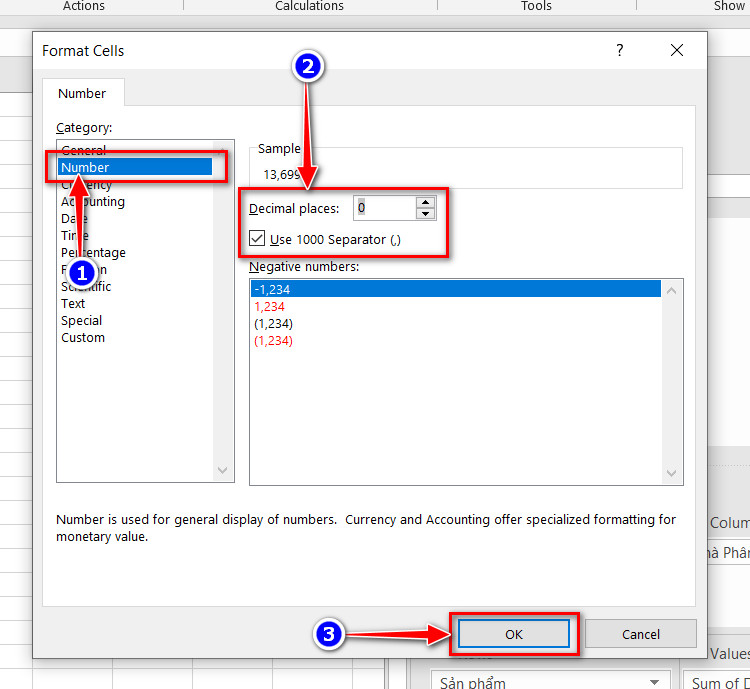Select red 1,234 negative format without parentheses

pyautogui.click(x=269, y=306)
